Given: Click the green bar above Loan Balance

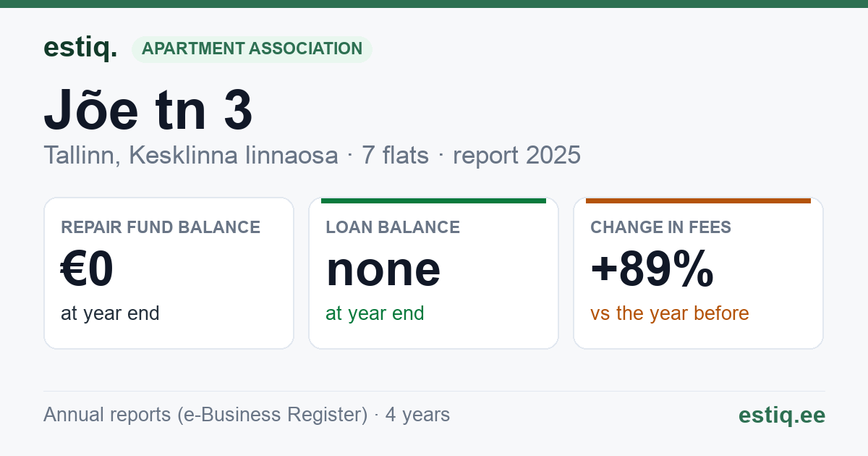Looking at the screenshot, I should click(433, 200).
